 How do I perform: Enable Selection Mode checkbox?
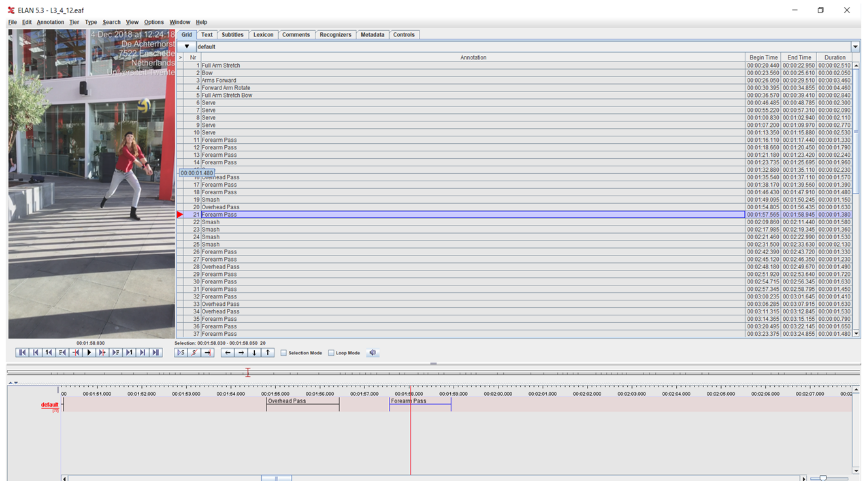coord(284,353)
